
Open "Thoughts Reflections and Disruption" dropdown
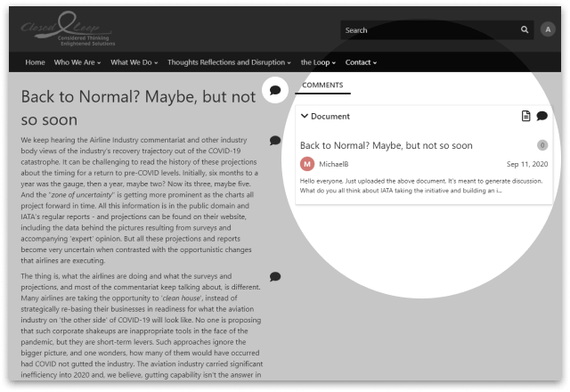[229, 62]
